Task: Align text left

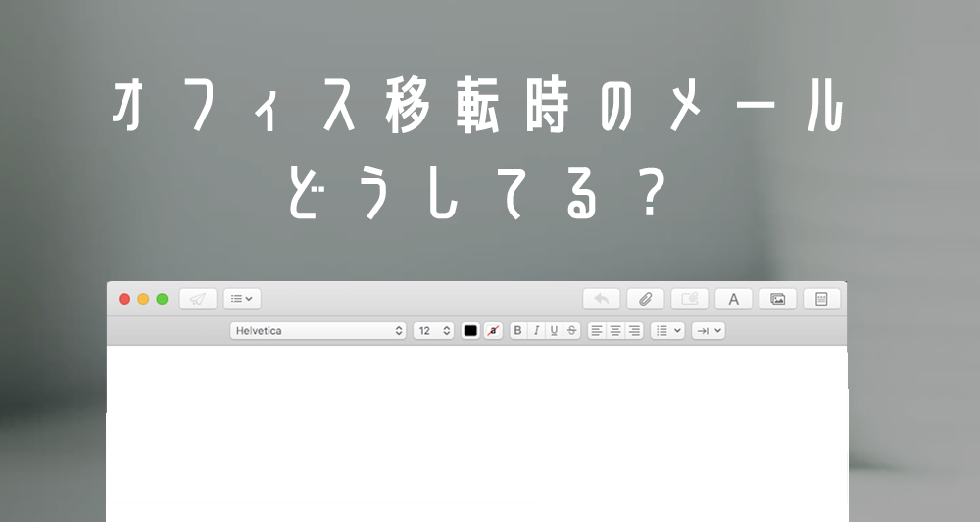Action: point(597,331)
